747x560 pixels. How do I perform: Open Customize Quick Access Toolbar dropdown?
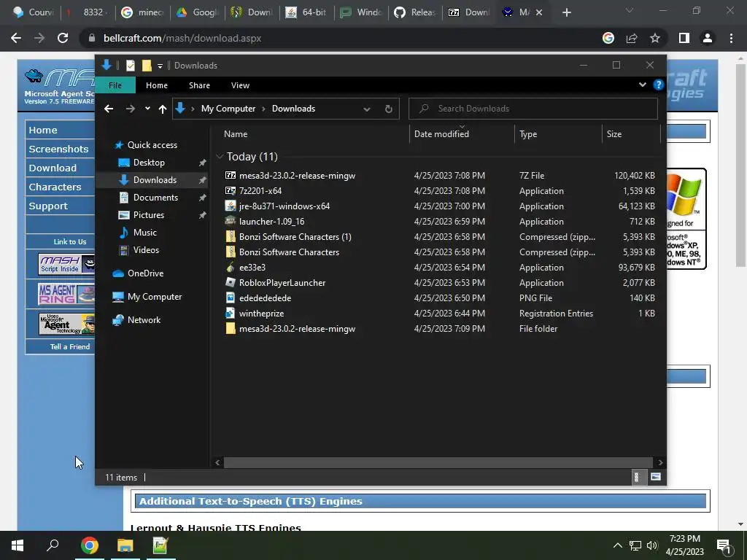160,66
